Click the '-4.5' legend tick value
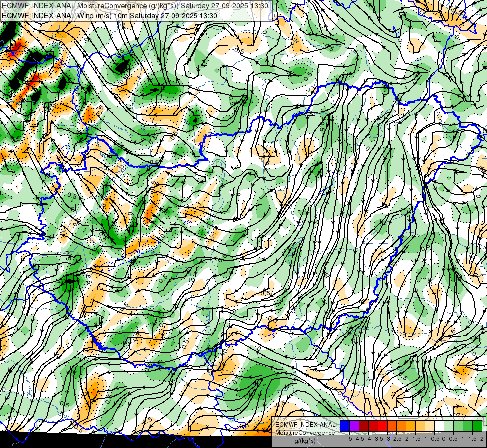Viewport: 487px width, 448px height. point(359,439)
